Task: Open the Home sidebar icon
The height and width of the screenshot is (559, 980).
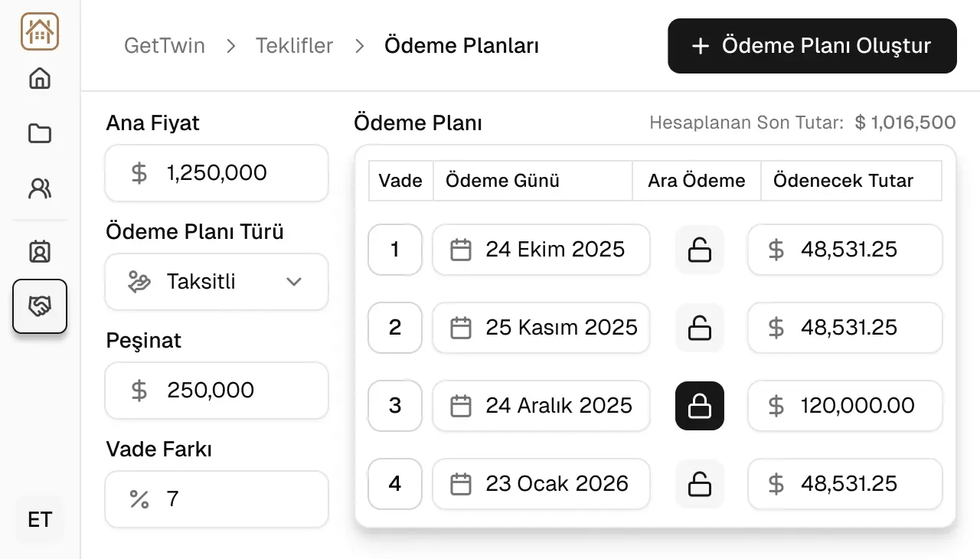Action: pos(39,78)
